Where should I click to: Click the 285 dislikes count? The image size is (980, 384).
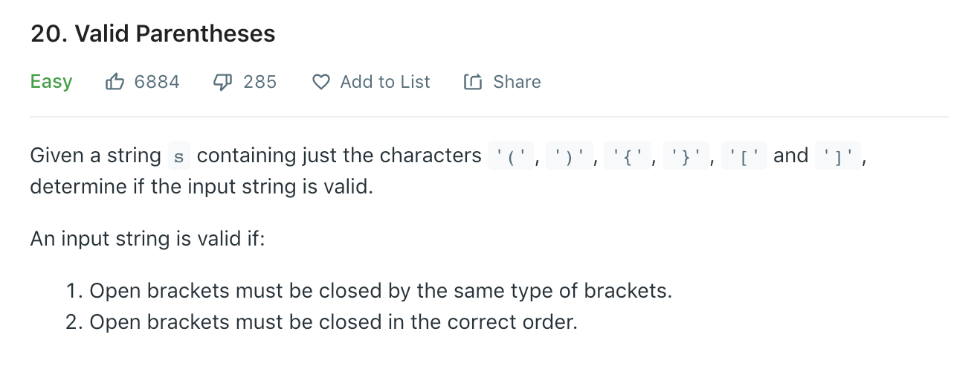click(x=260, y=82)
